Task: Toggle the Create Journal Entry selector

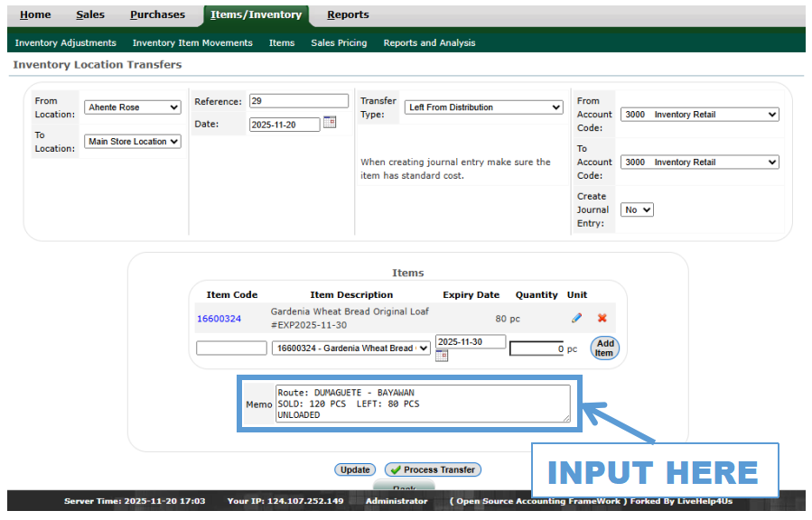Action: 637,209
